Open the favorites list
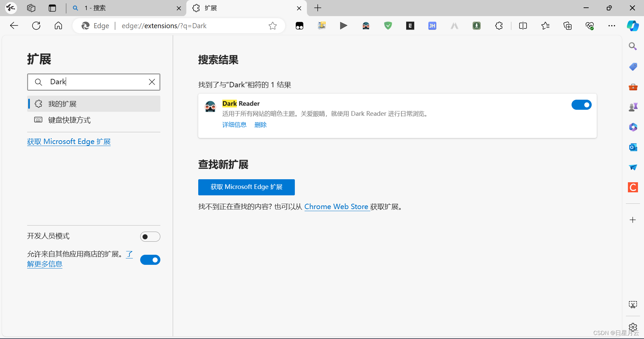This screenshot has height=339, width=644. tap(545, 26)
